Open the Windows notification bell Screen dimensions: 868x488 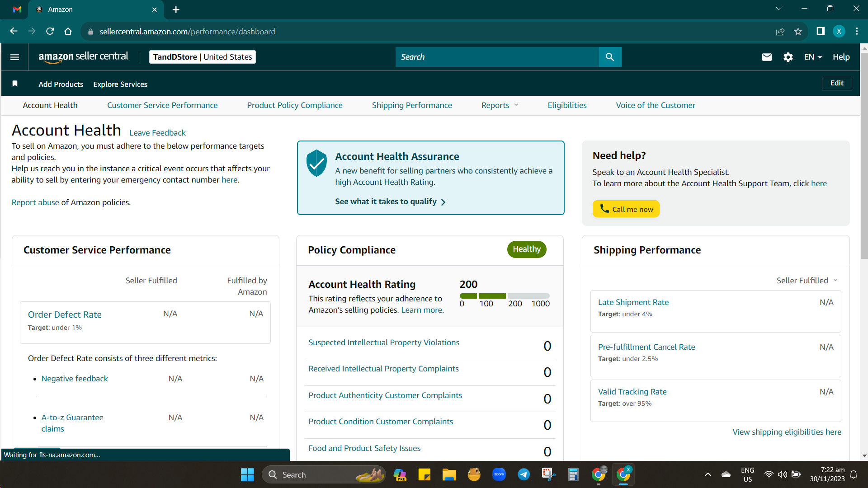[854, 474]
